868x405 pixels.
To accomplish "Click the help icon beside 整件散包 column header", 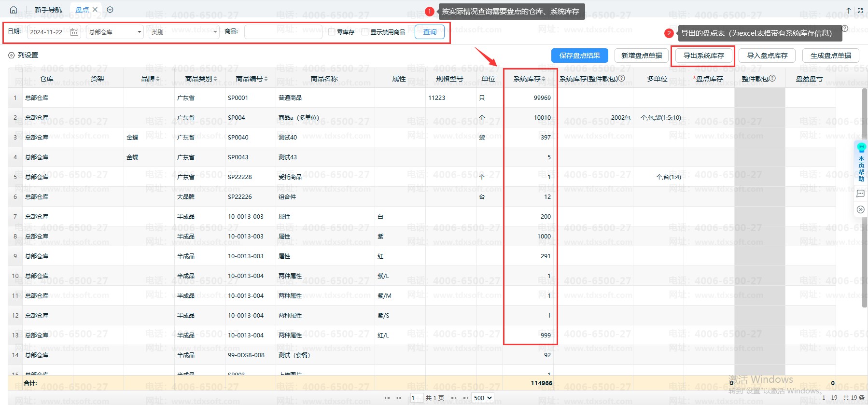I will (772, 78).
